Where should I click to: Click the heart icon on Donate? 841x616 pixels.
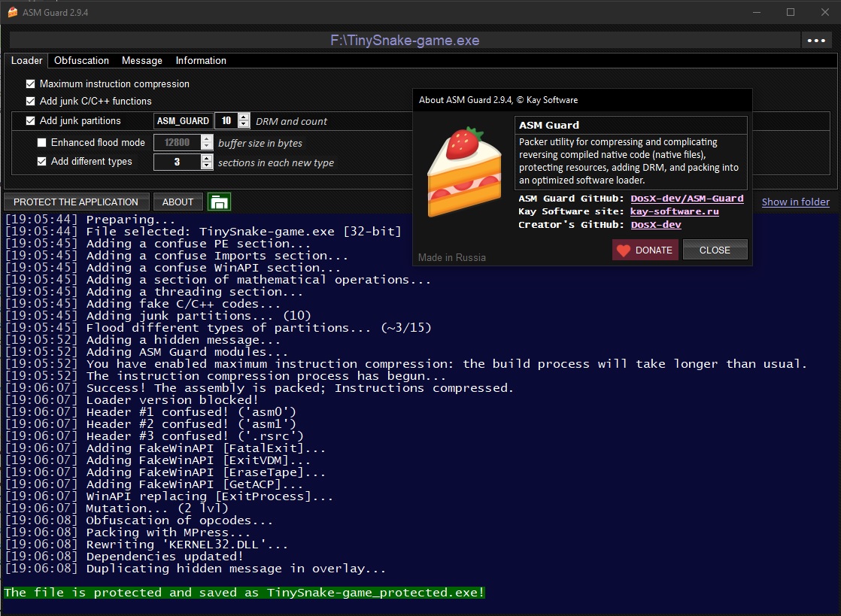tap(624, 250)
